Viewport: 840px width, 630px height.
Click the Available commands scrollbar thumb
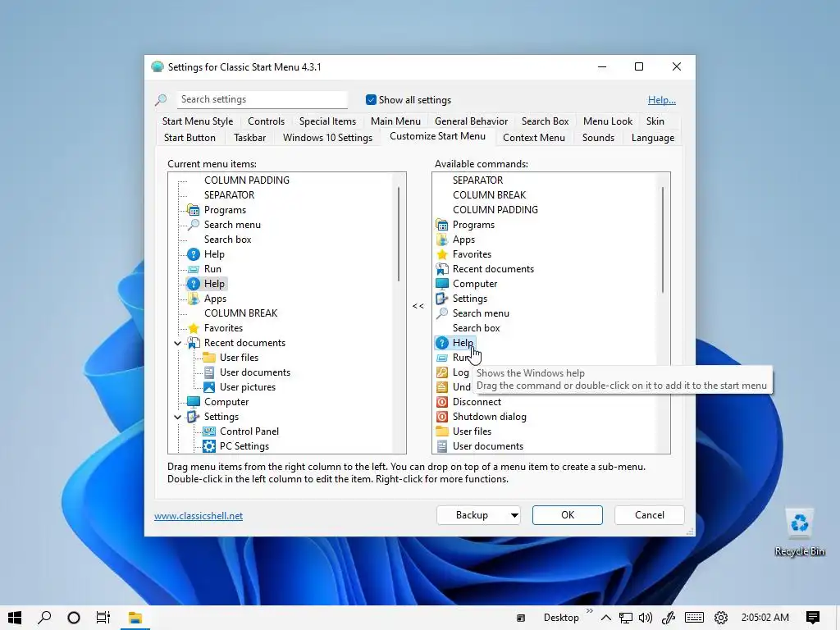[x=663, y=240]
